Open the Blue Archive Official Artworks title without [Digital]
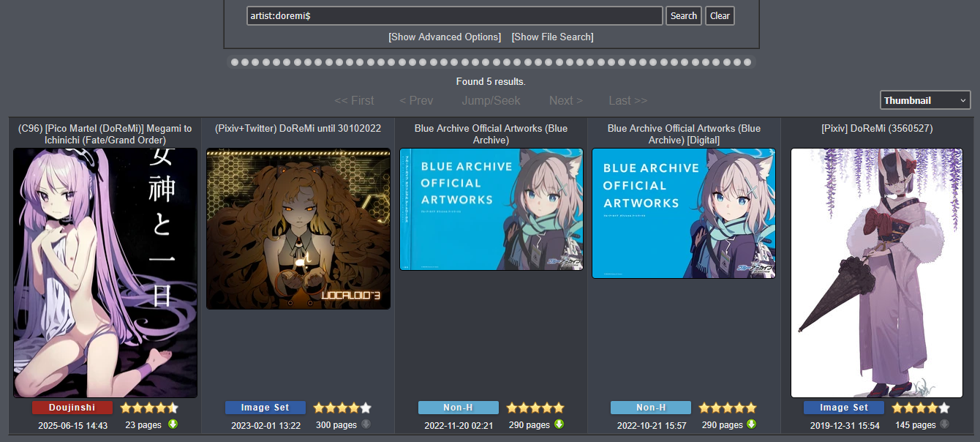 tap(491, 134)
